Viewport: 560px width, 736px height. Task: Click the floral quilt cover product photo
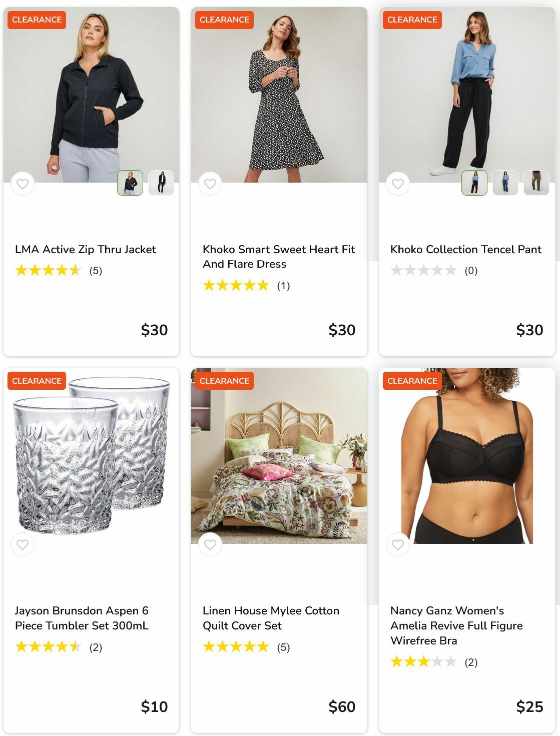pos(279,455)
